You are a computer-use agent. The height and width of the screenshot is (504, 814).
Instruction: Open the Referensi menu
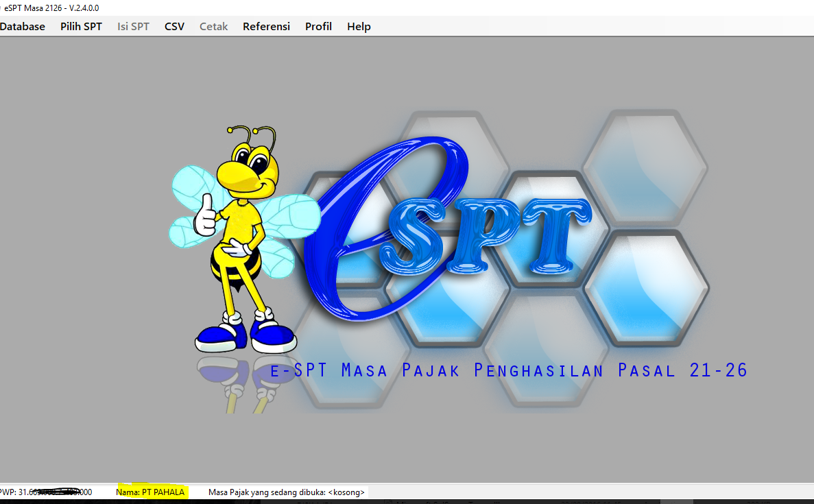266,27
